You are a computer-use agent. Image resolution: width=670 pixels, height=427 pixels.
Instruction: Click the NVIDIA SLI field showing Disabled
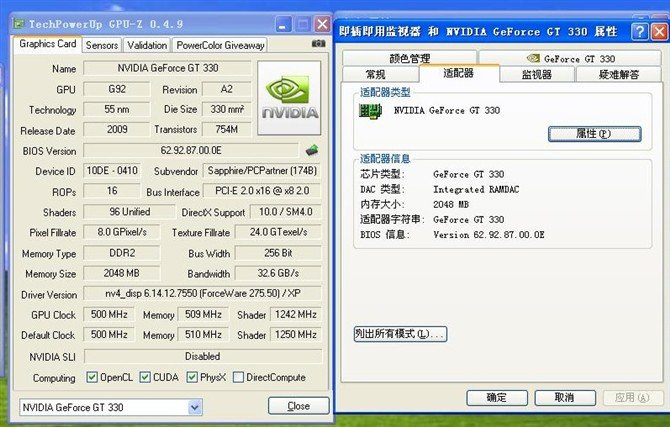pyautogui.click(x=203, y=356)
